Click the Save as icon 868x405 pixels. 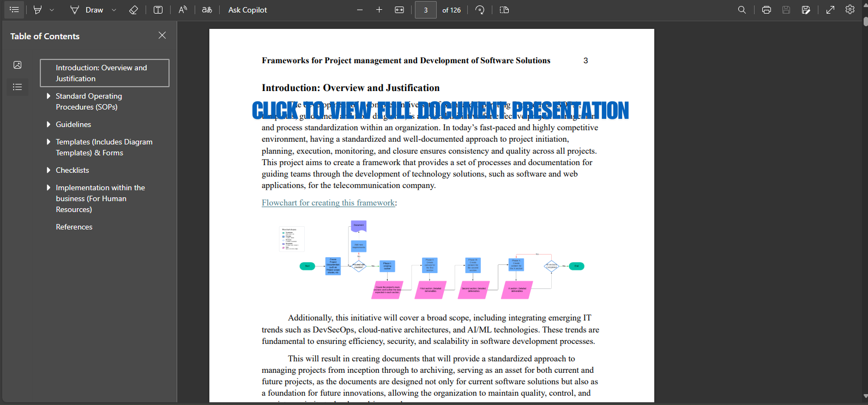[806, 10]
